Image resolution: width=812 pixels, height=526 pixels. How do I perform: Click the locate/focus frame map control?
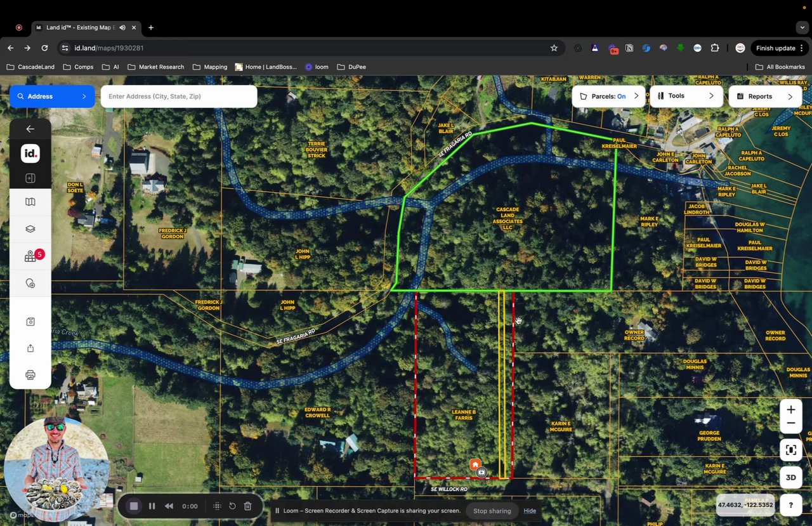click(x=790, y=450)
